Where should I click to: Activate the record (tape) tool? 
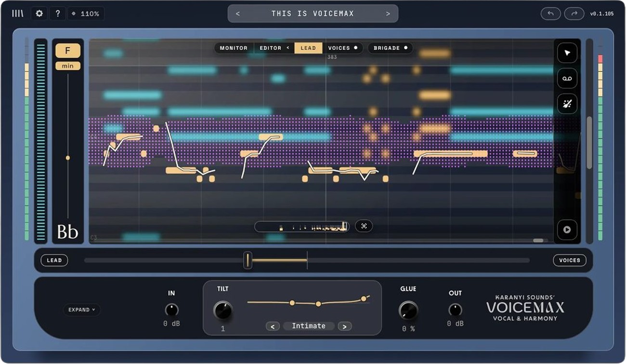coord(567,78)
